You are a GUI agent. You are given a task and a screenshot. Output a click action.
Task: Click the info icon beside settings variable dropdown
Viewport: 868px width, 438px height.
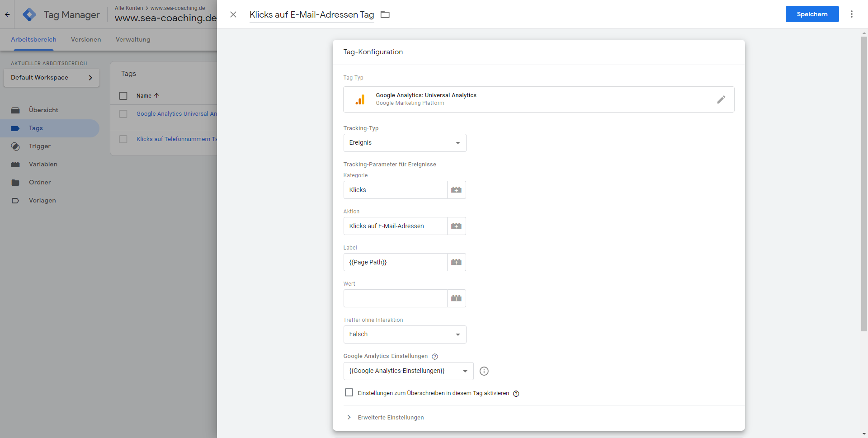tap(484, 371)
